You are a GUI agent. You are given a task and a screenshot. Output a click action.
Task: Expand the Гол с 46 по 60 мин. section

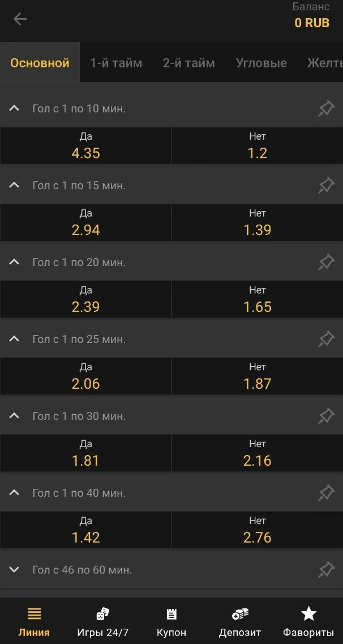pyautogui.click(x=15, y=570)
